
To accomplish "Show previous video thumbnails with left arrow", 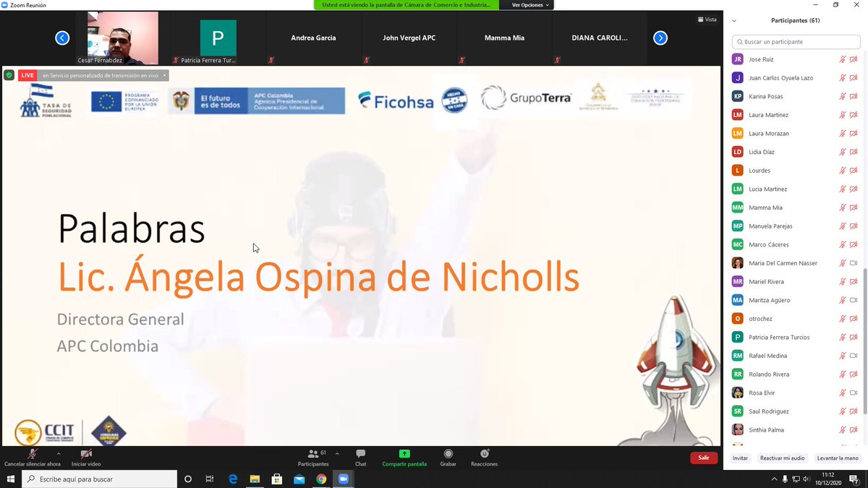I will click(62, 38).
